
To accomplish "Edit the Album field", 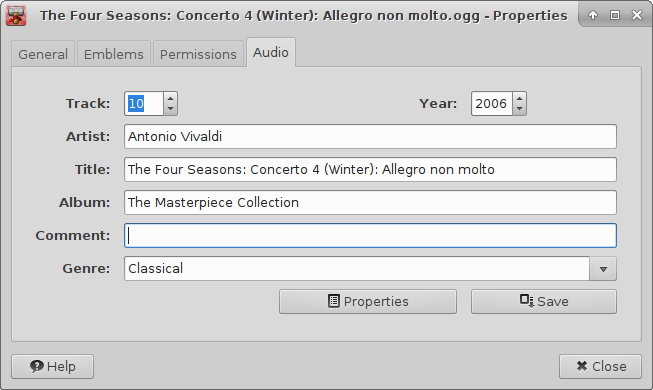I will pyautogui.click(x=370, y=202).
